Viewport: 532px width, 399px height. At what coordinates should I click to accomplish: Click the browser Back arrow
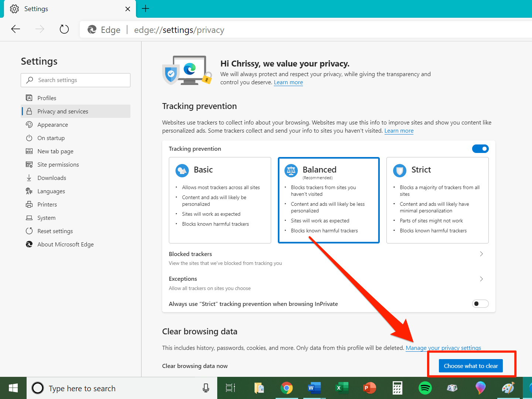click(x=16, y=29)
